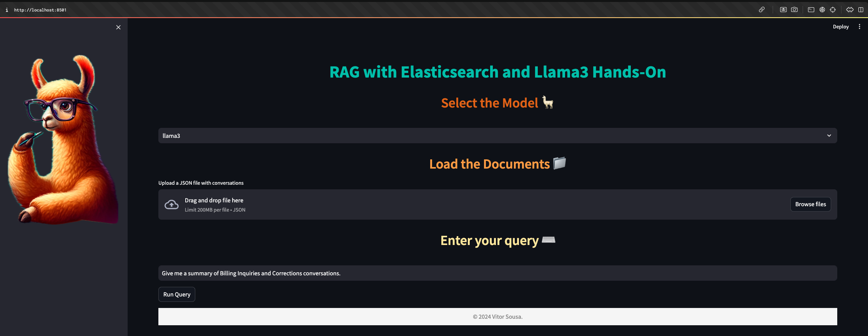868x336 pixels.
Task: Click the model selector chevron arrow
Action: [x=829, y=136]
